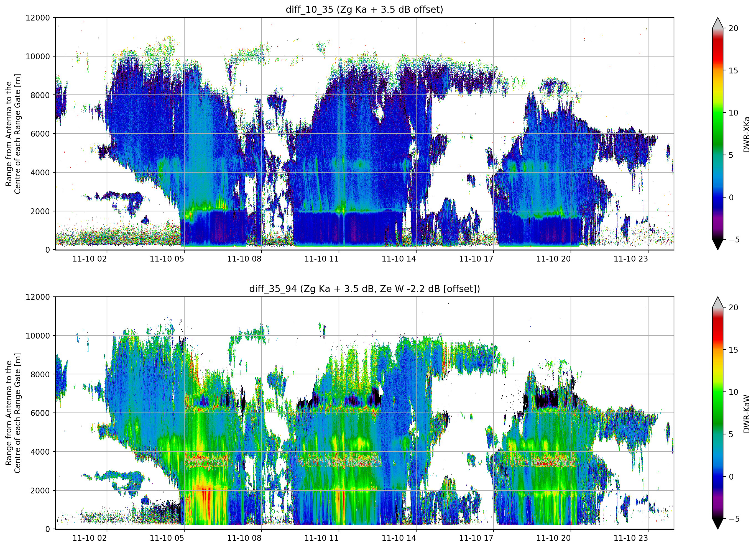Screen dimensions: 756x548
Task: Click the 11-10 23 tick in top plot
Action: point(631,259)
